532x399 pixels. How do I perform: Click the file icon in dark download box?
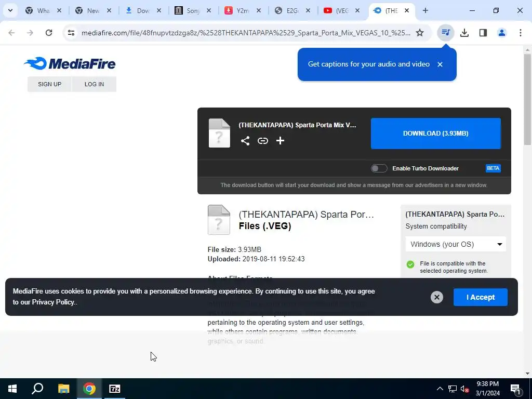click(x=219, y=133)
